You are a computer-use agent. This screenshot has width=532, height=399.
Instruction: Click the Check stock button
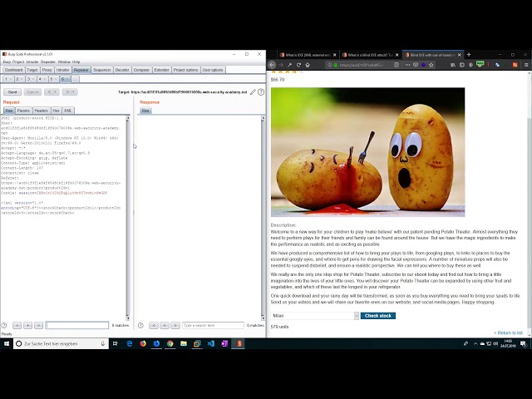click(x=378, y=316)
